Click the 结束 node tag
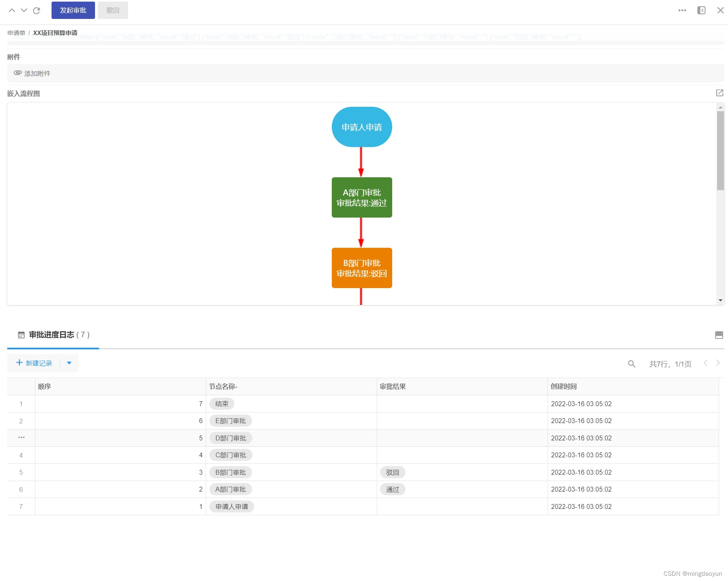This screenshot has width=728, height=581. (x=222, y=404)
